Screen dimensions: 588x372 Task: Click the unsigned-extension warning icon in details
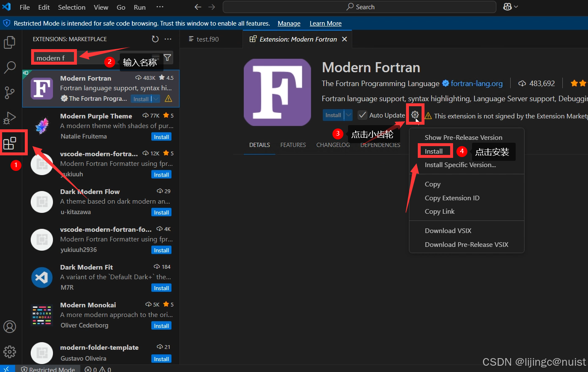pos(428,116)
